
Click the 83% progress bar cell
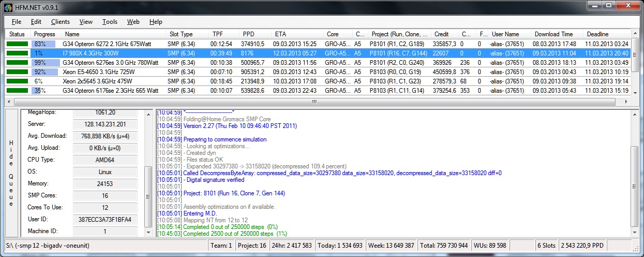pos(46,44)
